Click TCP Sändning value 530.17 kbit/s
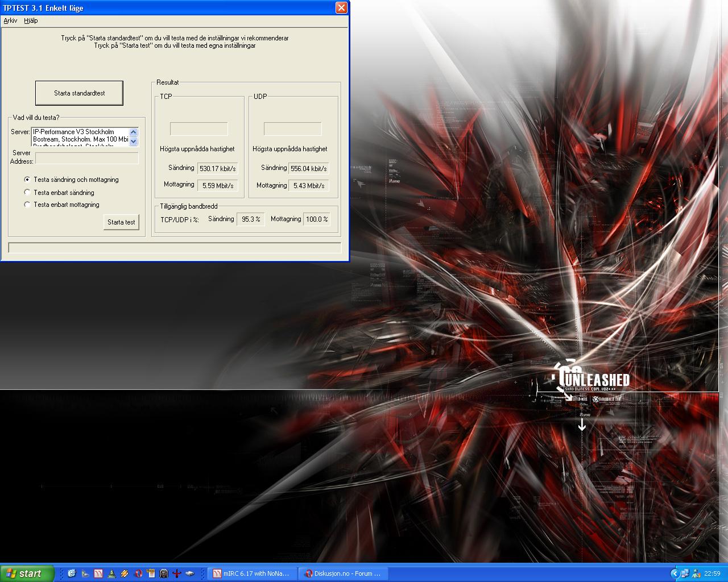This screenshot has height=582, width=728. pos(217,168)
